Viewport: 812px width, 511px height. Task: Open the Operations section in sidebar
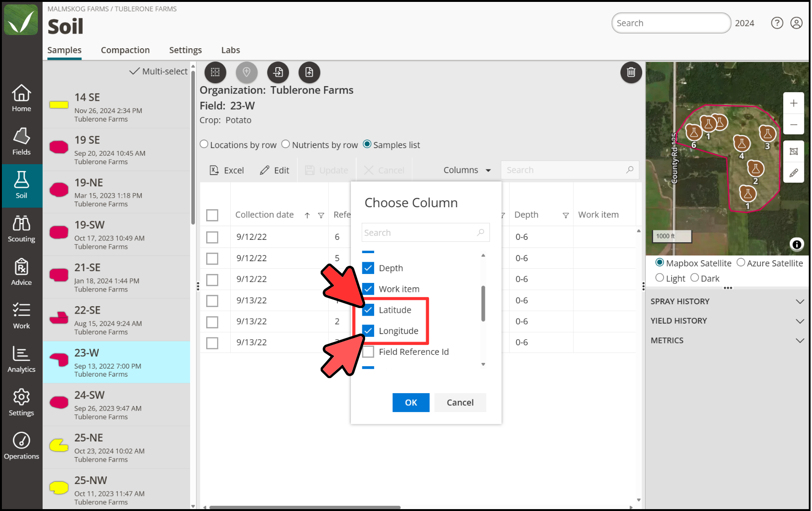21,446
